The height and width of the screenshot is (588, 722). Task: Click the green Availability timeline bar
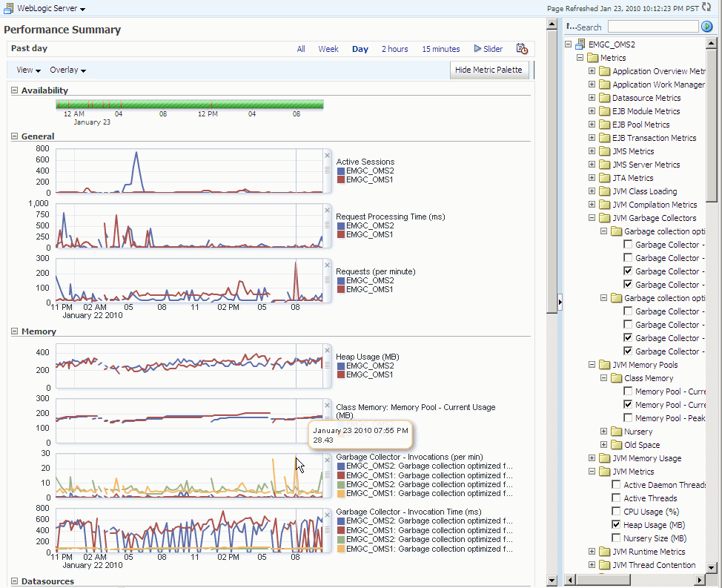[x=189, y=104]
